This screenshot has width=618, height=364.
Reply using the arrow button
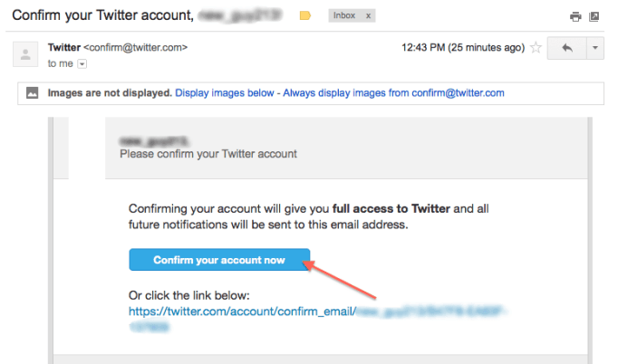tap(566, 48)
